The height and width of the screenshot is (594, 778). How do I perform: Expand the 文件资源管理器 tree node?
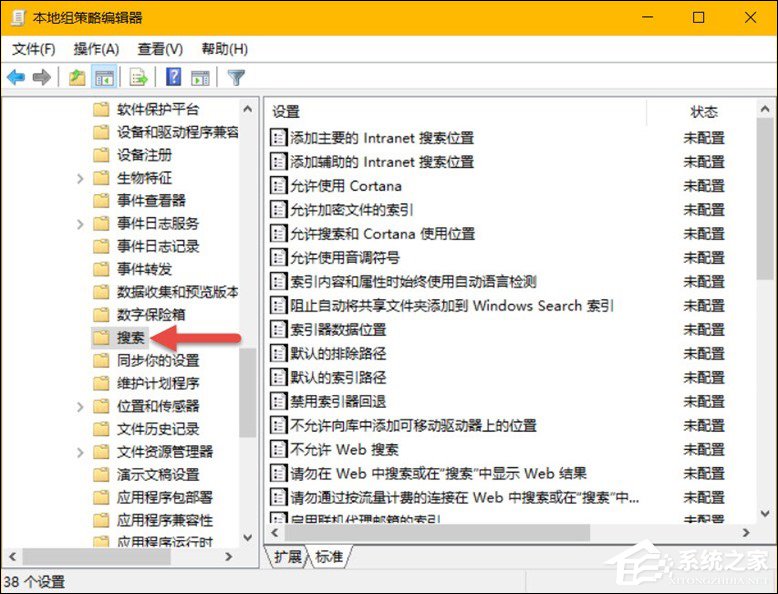point(80,452)
